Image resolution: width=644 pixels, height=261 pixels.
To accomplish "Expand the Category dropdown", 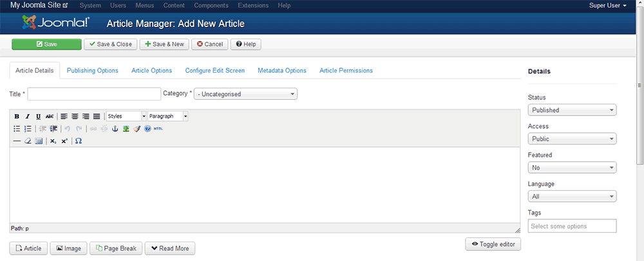I will tap(245, 94).
